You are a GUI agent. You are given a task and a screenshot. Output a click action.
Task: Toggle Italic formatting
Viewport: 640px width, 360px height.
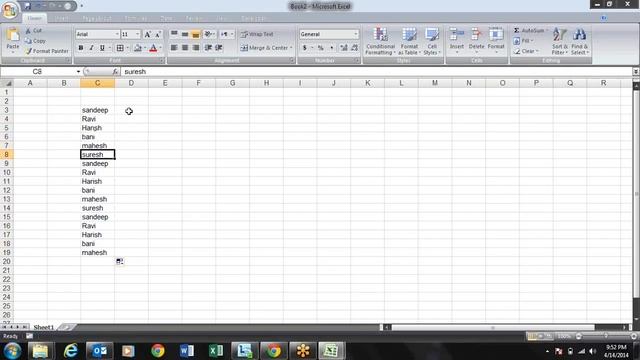click(91, 48)
